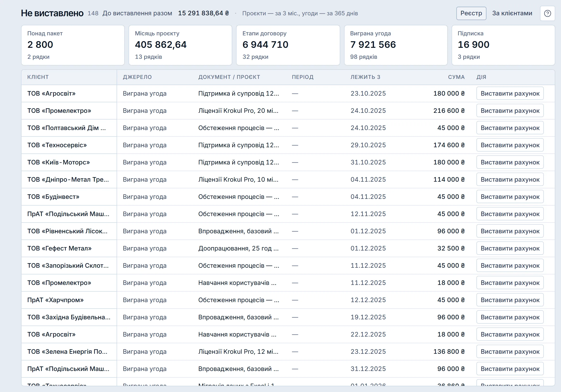Click the Не виставлено heading

(x=52, y=13)
